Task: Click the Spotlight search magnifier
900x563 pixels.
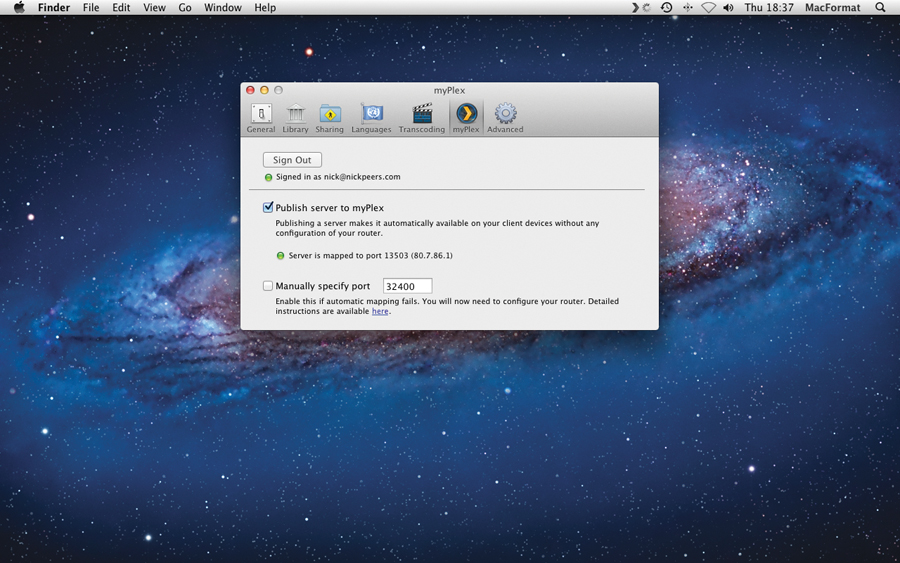Action: click(880, 8)
